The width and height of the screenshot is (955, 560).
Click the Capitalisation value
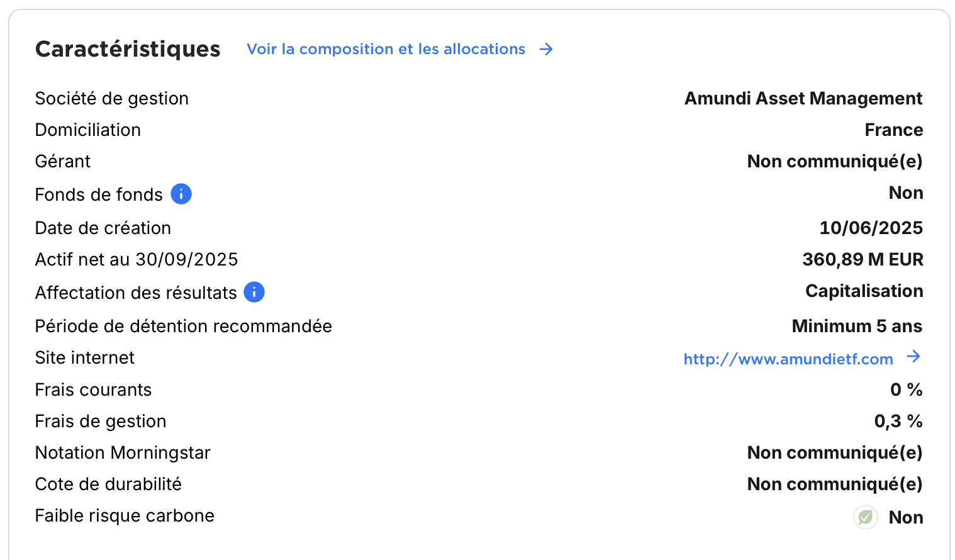pos(864,291)
